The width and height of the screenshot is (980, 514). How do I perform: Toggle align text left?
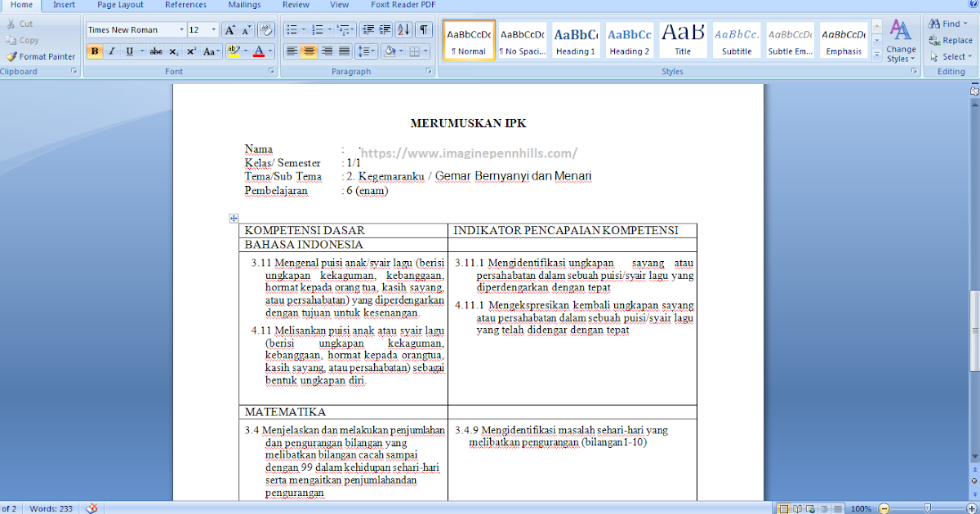pos(292,51)
